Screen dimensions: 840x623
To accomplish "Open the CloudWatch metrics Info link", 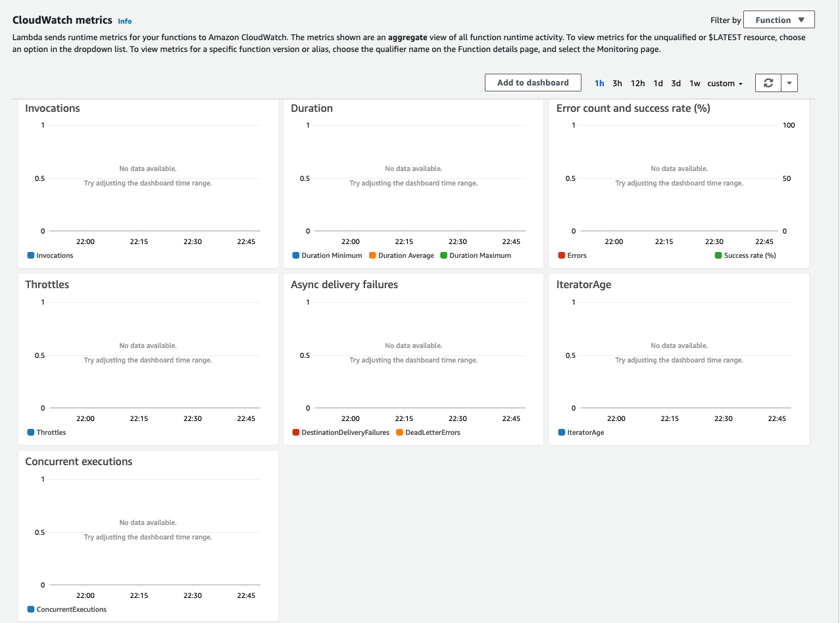I will [x=124, y=20].
